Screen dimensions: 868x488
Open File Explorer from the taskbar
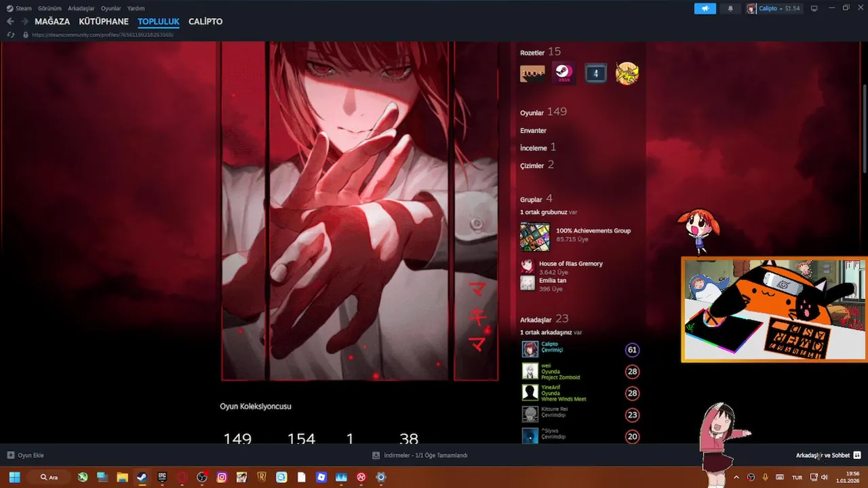click(x=122, y=477)
